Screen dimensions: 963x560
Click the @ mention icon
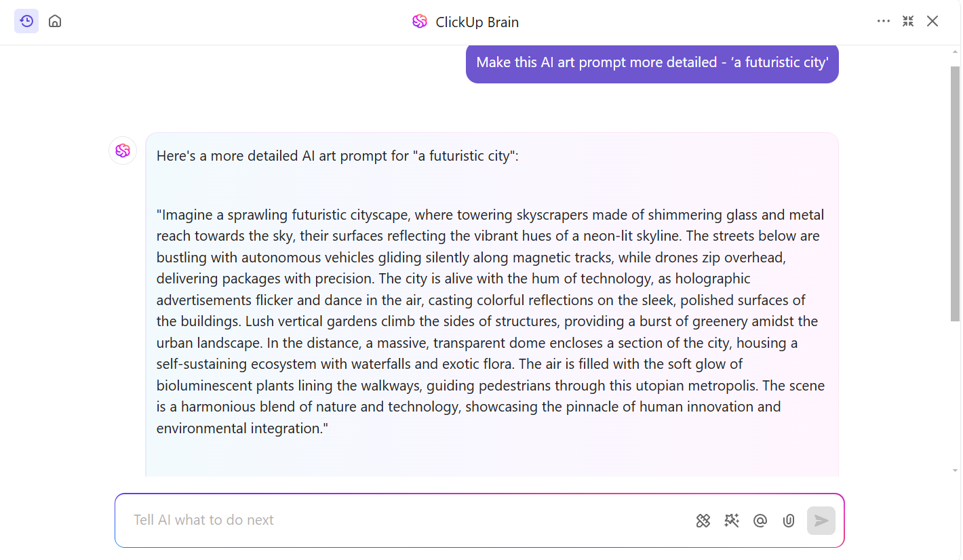[760, 521]
